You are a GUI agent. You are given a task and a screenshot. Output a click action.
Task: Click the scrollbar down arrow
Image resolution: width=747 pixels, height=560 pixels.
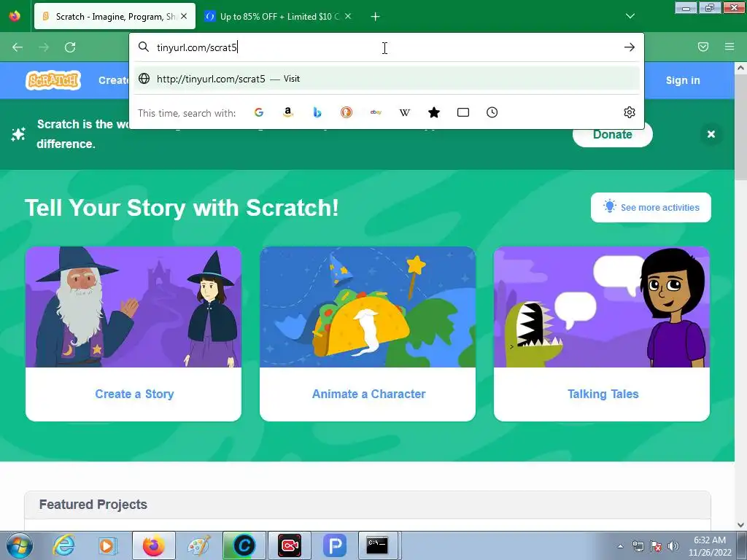tap(741, 525)
